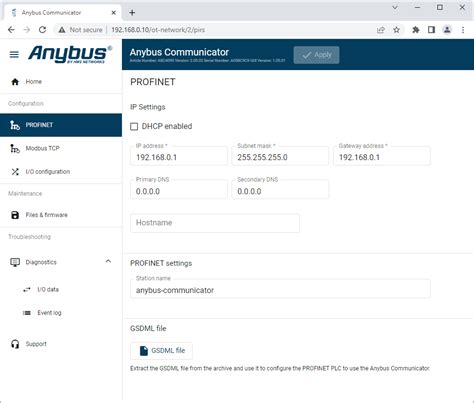Open I/O configuration page
474x403 pixels.
point(61,172)
